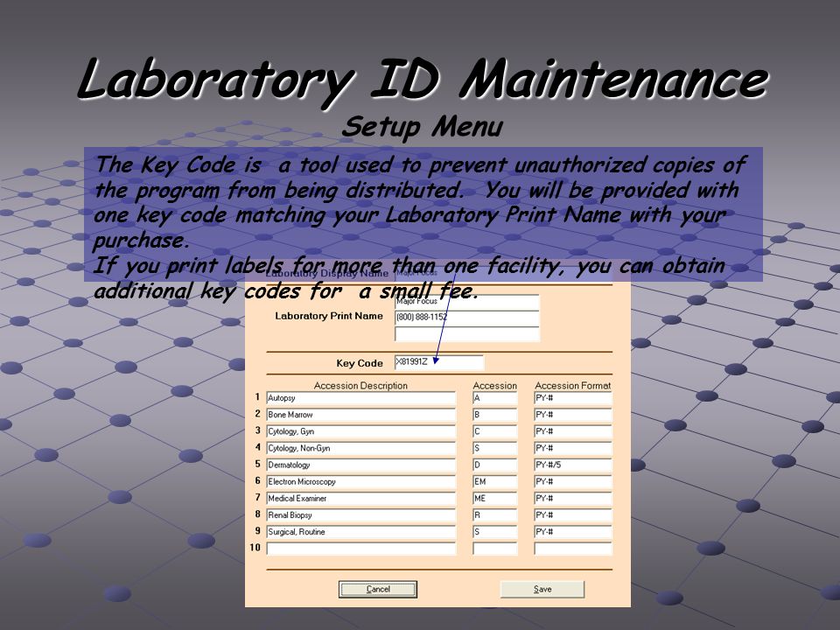The height and width of the screenshot is (630, 840).
Task: Click the empty row 10 accession format field
Action: pyautogui.click(x=572, y=549)
